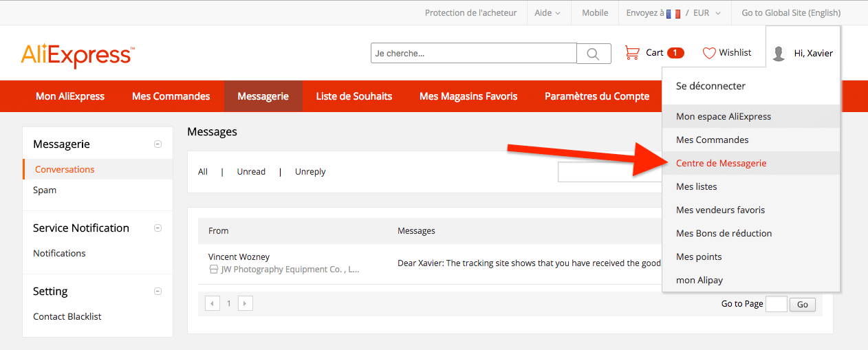Open the Aide dropdown

(x=547, y=13)
